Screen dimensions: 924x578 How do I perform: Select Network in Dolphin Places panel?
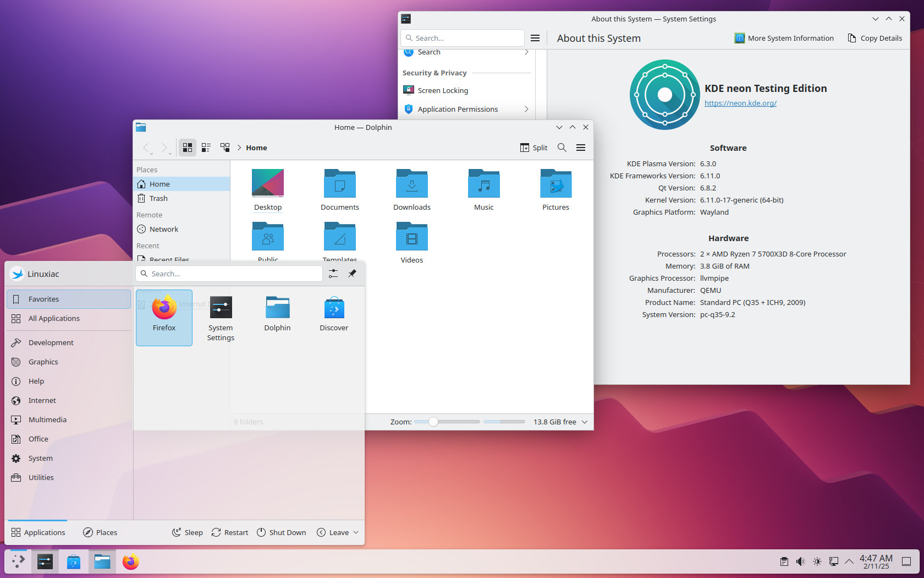click(x=182, y=229)
